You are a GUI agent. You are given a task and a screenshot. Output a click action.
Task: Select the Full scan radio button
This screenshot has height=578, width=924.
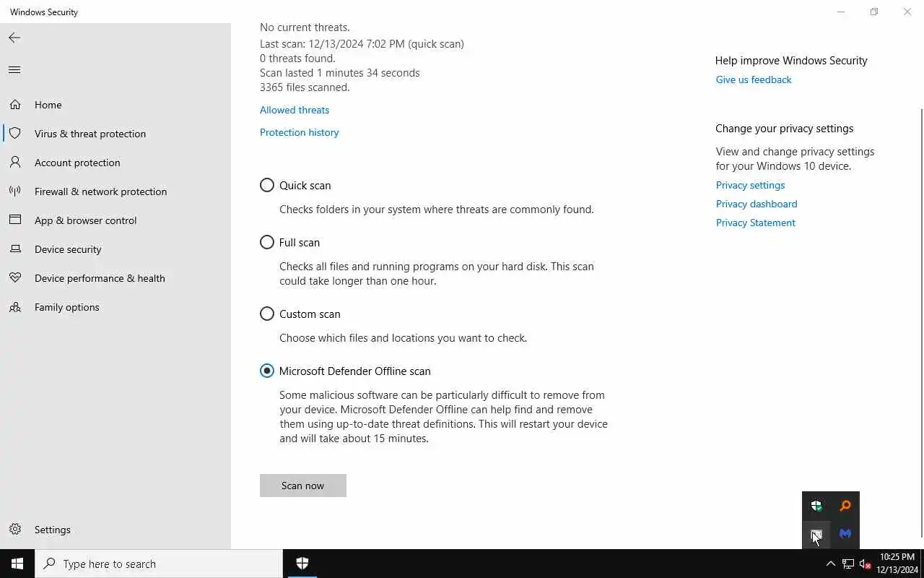click(x=267, y=242)
